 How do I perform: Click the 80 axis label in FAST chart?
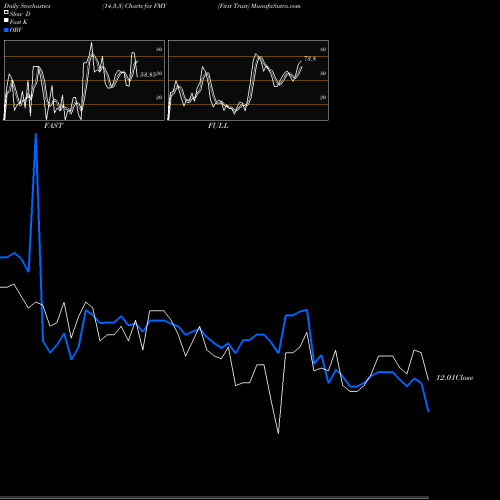pos(159,49)
